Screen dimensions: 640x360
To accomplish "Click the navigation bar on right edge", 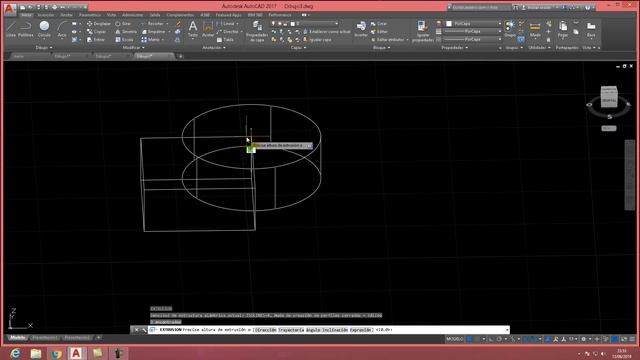I will pyautogui.click(x=630, y=175).
